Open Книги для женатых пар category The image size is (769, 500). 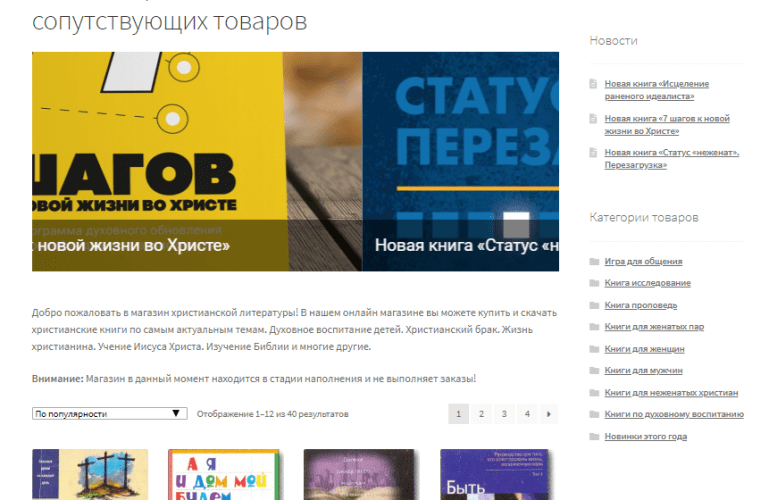(654, 327)
